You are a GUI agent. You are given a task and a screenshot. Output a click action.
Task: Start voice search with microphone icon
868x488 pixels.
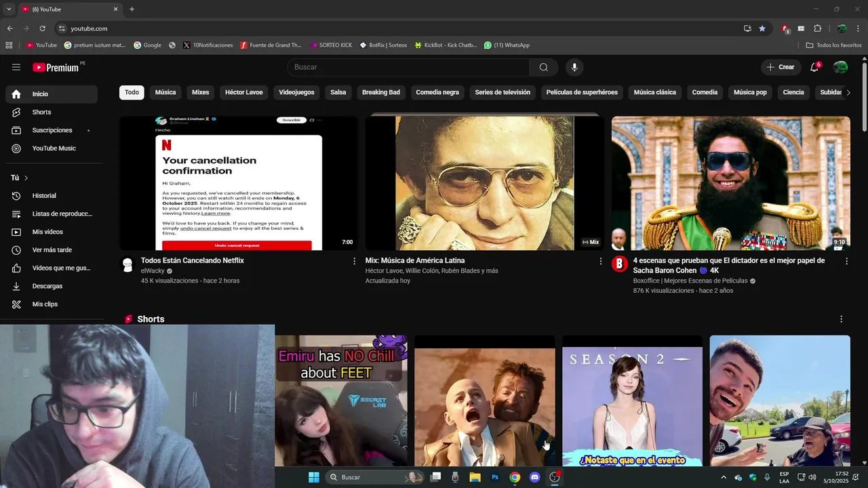pos(574,67)
